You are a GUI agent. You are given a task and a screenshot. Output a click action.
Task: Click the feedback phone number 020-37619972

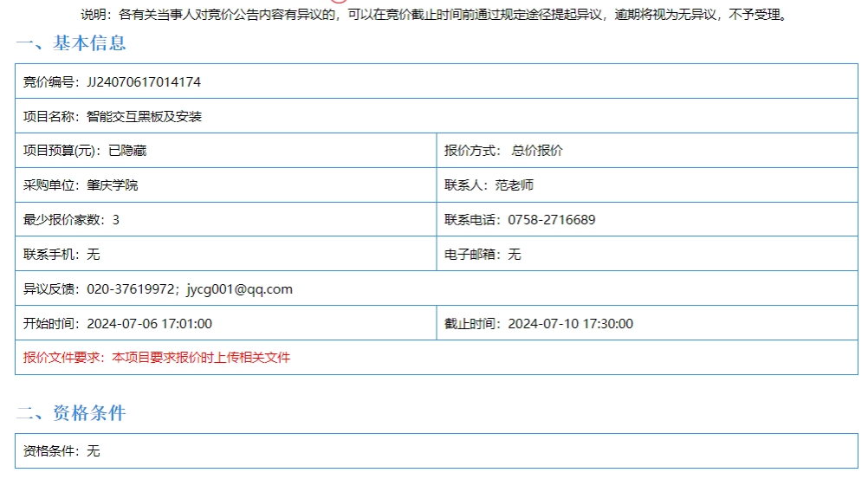(133, 289)
